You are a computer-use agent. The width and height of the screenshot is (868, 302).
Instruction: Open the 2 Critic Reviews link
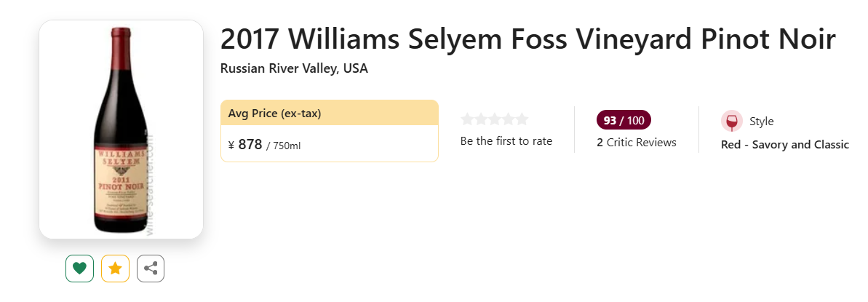[x=637, y=143]
